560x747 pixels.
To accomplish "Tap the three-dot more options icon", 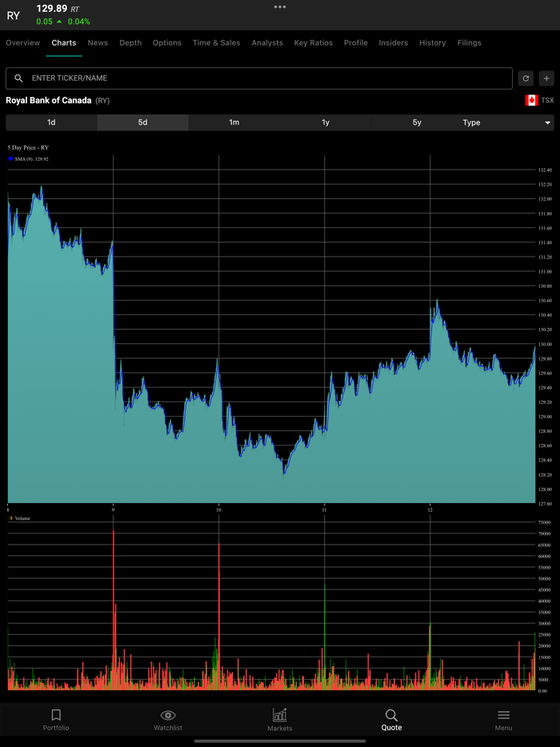I will (280, 6).
